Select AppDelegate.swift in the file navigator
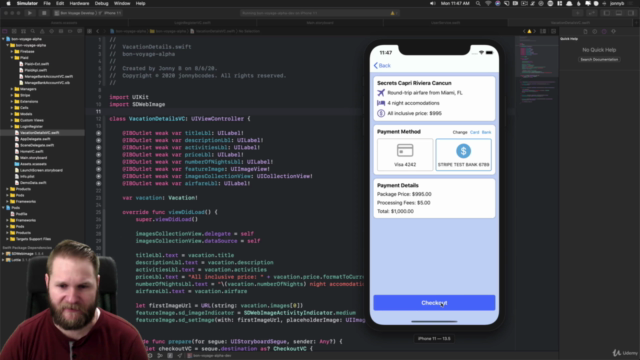This screenshot has height=360, width=640. 35,139
